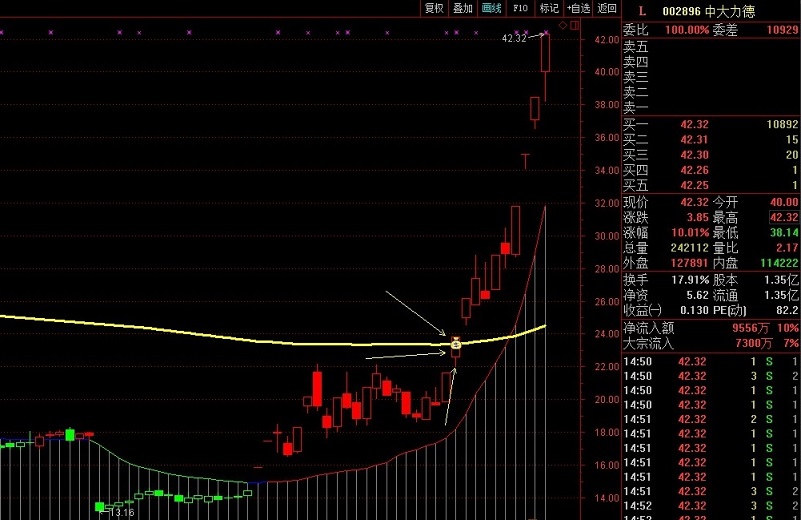Click the 外盘 value 127891

pos(690,263)
